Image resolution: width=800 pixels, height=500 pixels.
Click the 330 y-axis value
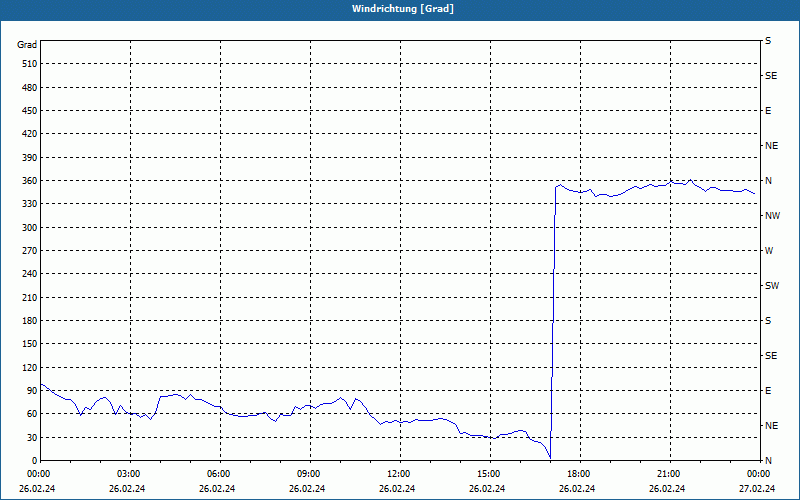(x=30, y=204)
